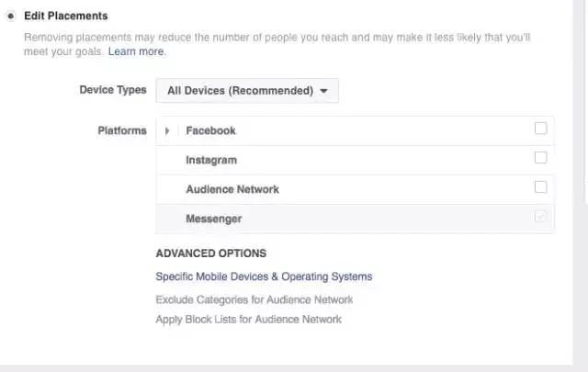The width and height of the screenshot is (588, 372).
Task: Click the Edit Placements heading
Action: [66, 16]
